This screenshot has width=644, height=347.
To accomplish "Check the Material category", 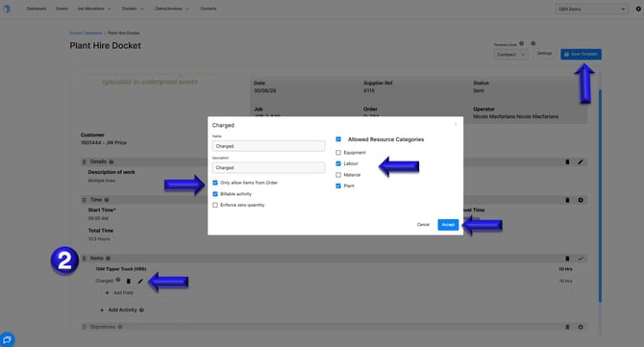I will coord(338,175).
